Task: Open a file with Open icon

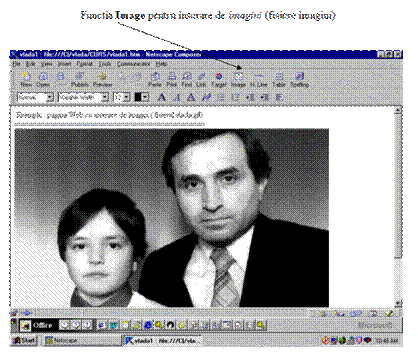Action: point(43,80)
